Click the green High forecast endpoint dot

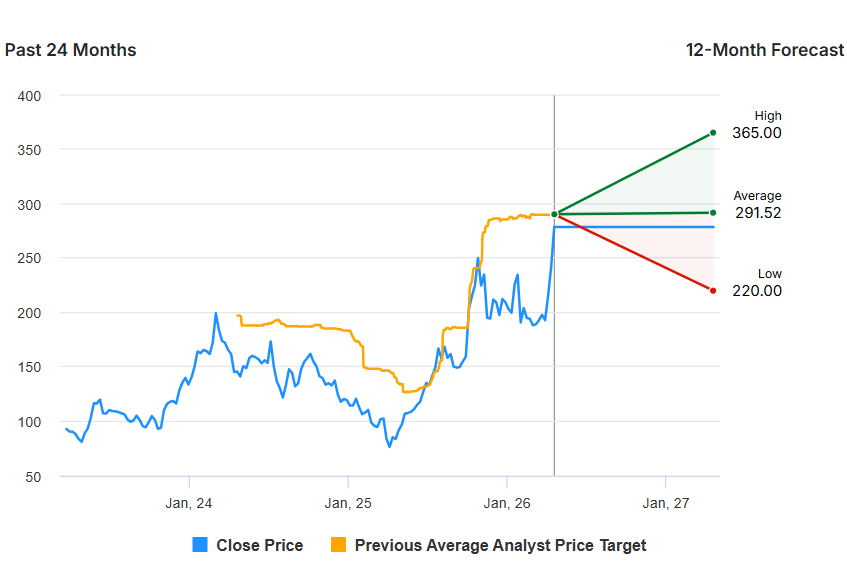(x=713, y=132)
